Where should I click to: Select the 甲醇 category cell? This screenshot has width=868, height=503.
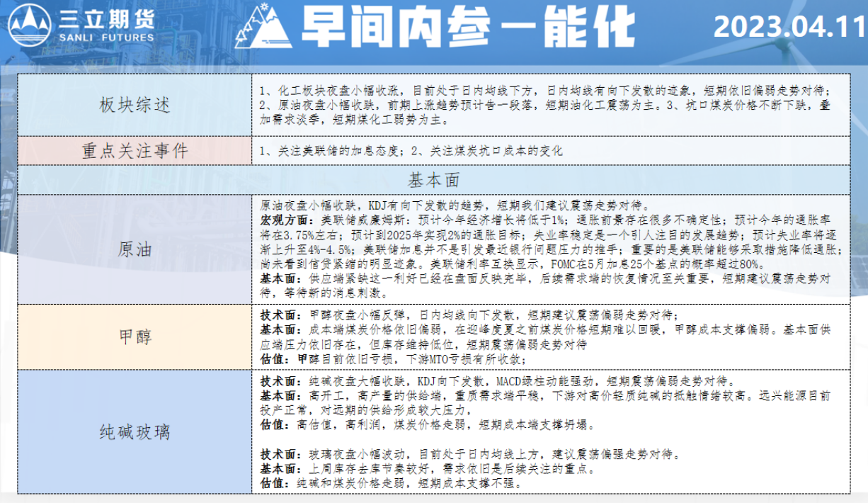[135, 337]
